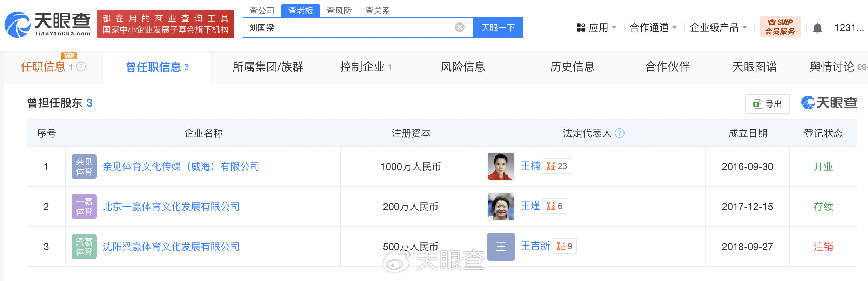
Task: Clear the search box with X icon
Action: (x=460, y=27)
